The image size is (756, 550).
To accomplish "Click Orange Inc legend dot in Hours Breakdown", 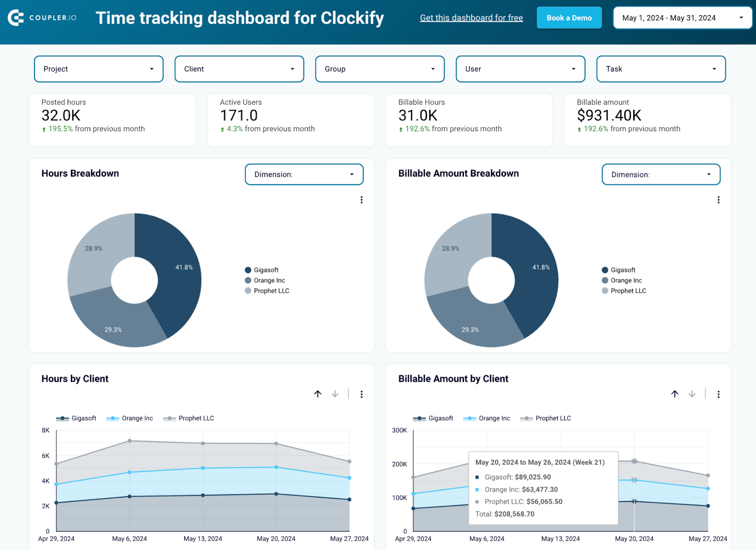I will [248, 280].
